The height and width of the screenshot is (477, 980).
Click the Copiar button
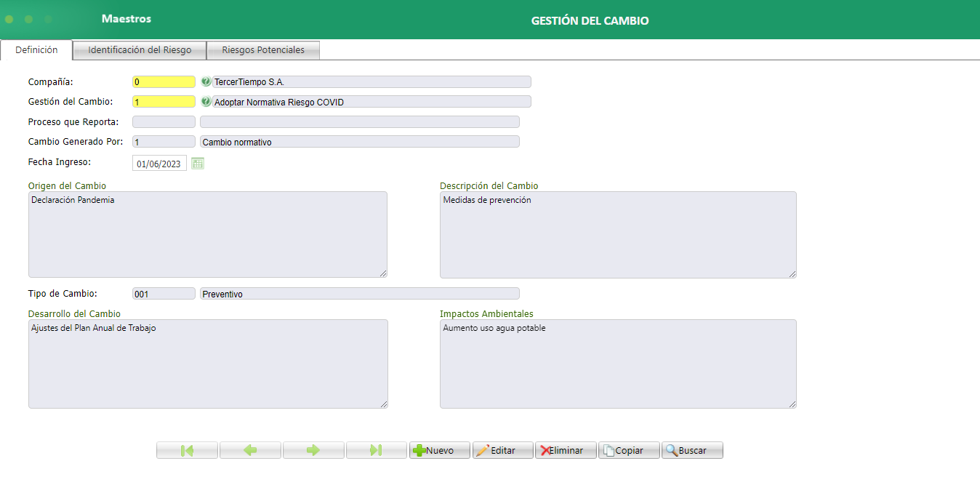point(630,450)
